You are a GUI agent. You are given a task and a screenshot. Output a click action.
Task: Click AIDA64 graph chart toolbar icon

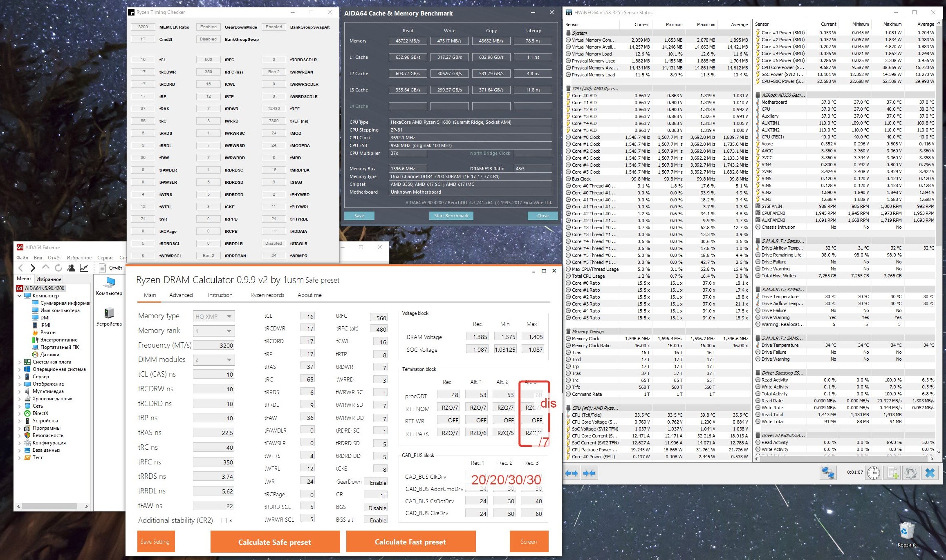84,268
